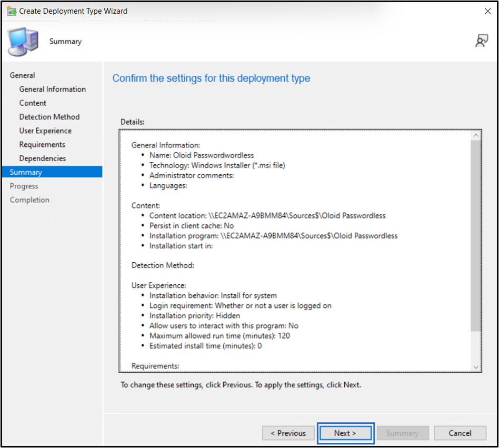Click the 'Installation program' line in Details

tap(273, 236)
